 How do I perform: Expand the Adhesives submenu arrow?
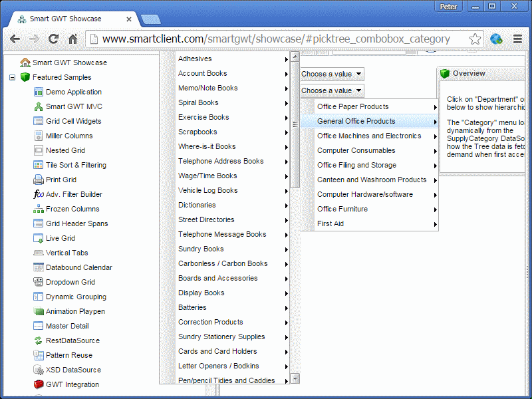click(287, 59)
